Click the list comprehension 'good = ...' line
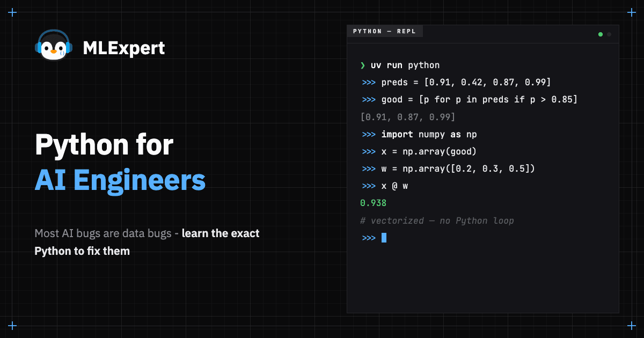The height and width of the screenshot is (338, 644). click(479, 100)
